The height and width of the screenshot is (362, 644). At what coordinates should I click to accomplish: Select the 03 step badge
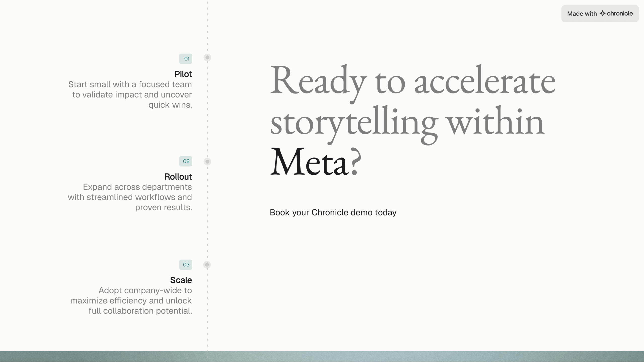(186, 264)
